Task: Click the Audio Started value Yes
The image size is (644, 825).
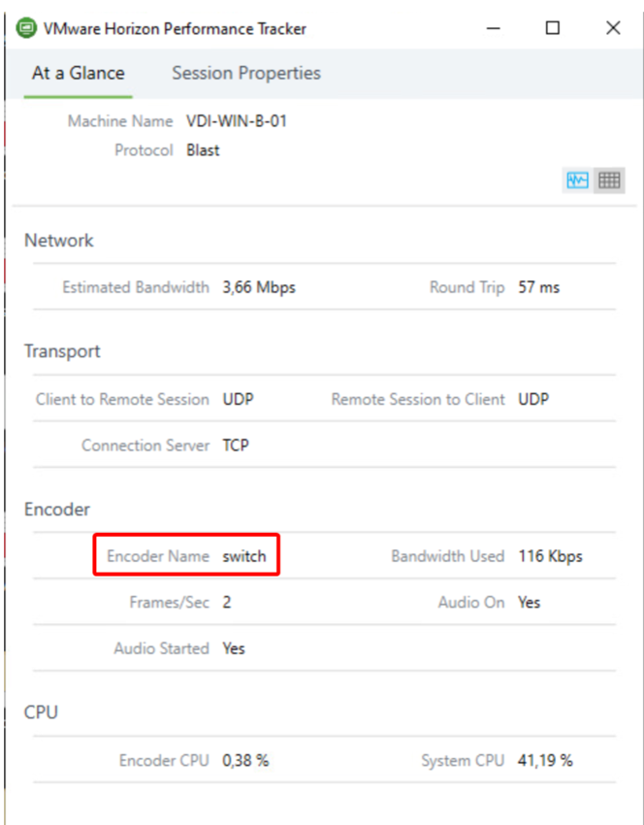Action: (234, 647)
